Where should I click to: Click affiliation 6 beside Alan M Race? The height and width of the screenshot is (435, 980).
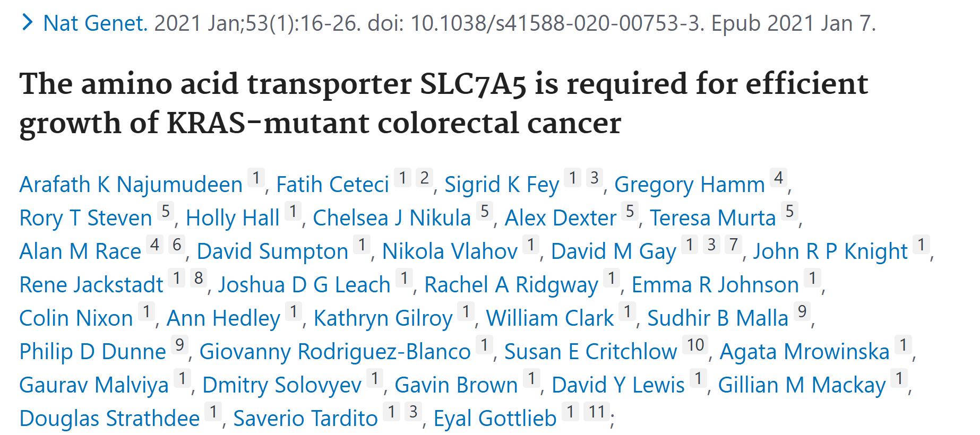pos(177,245)
